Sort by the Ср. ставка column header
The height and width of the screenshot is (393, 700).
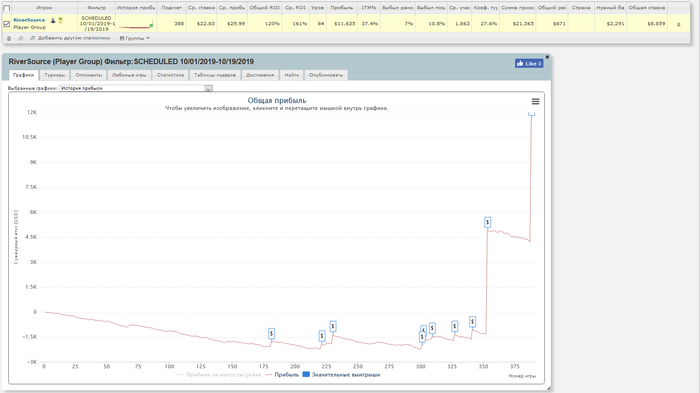[x=201, y=8]
